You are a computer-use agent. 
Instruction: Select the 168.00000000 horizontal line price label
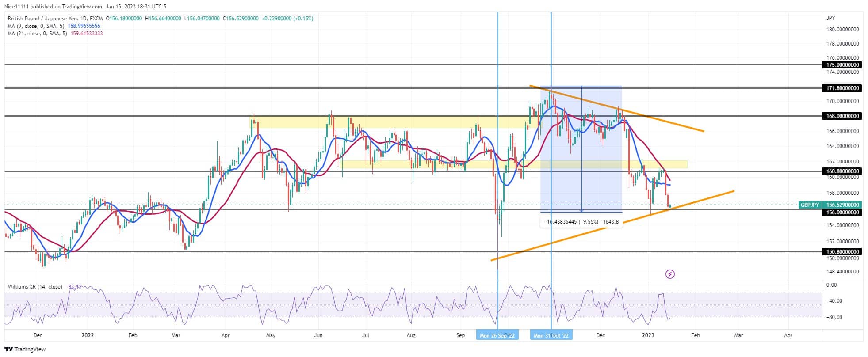[843, 116]
